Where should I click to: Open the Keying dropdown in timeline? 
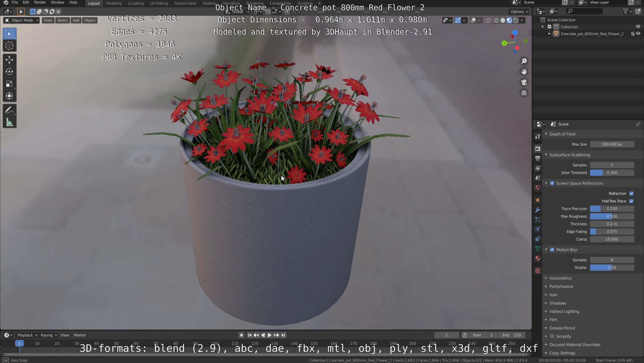click(x=49, y=335)
